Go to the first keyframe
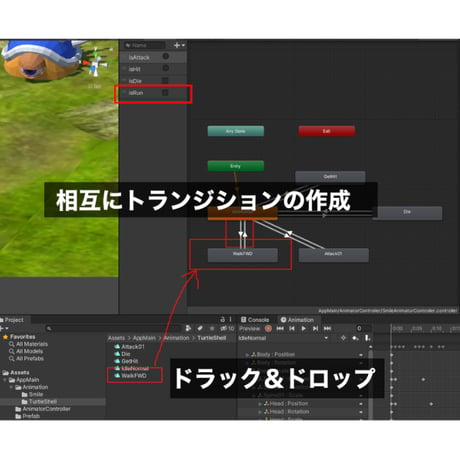460x460 pixels. point(280,328)
